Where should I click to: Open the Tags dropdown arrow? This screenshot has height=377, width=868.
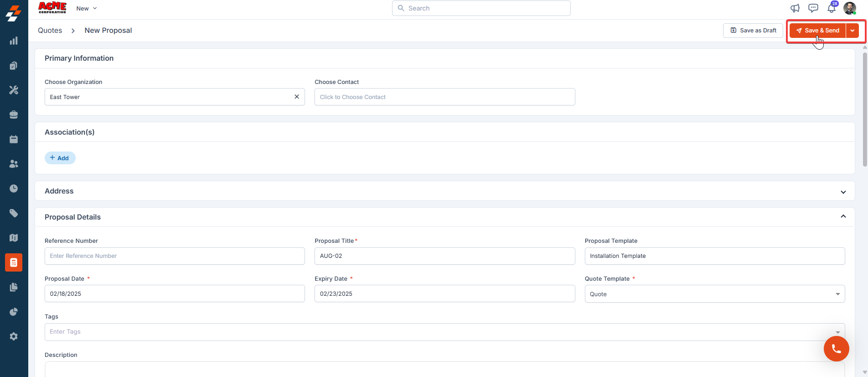837,332
